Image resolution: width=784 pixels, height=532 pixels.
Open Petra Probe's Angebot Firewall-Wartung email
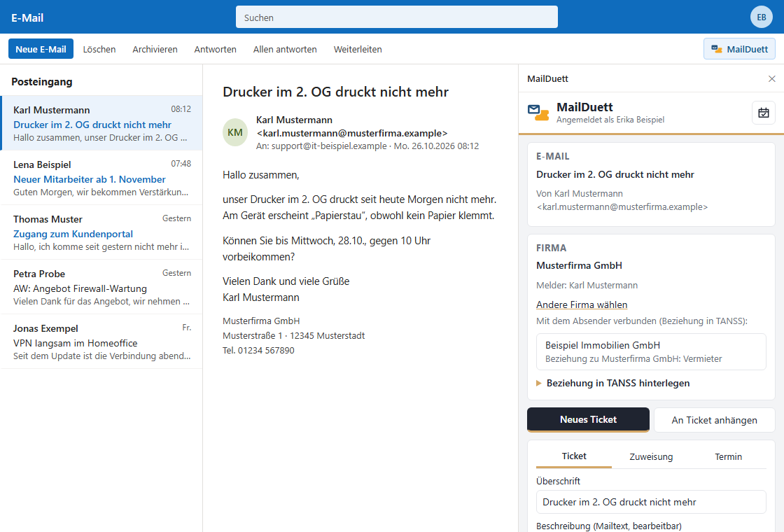tap(101, 286)
